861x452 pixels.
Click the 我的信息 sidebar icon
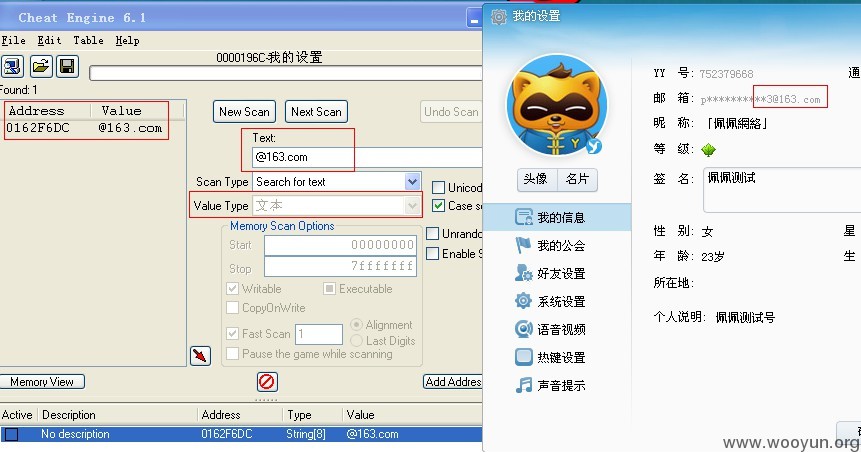523,217
